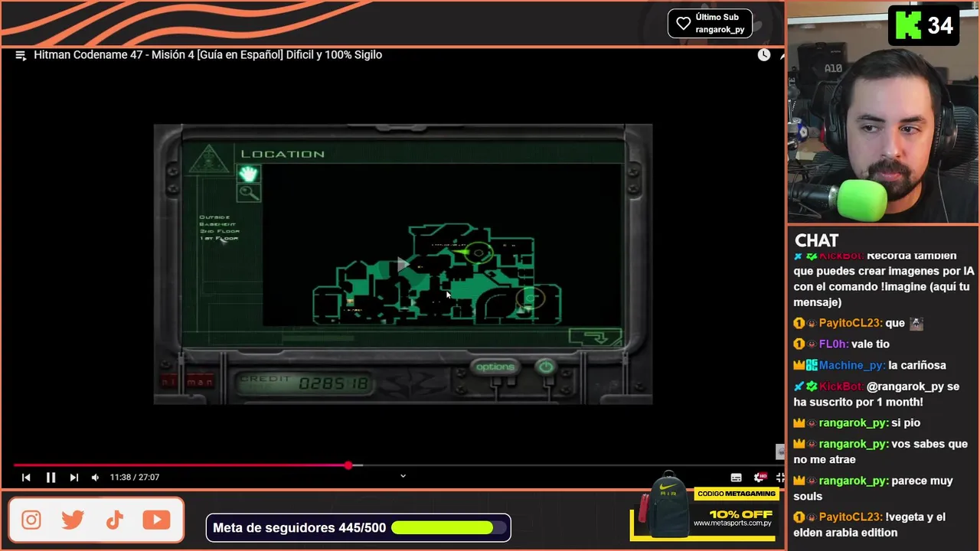Toggle subtitles button in player
The height and width of the screenshot is (551, 980).
[x=736, y=478]
